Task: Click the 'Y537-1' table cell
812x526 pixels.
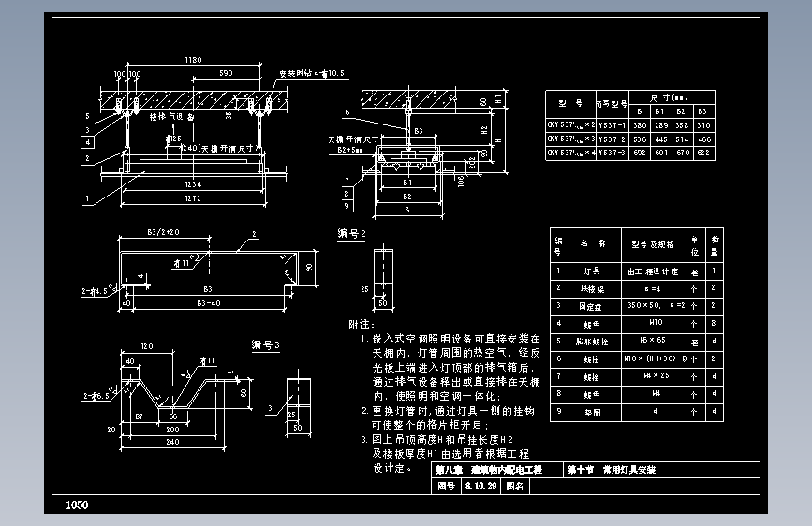Action: tap(613, 125)
